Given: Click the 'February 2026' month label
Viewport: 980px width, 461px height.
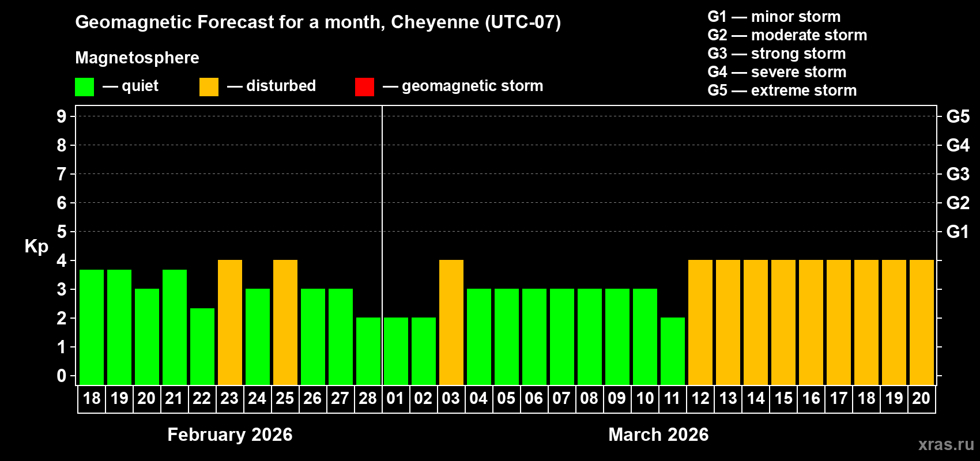Looking at the screenshot, I should (x=230, y=434).
